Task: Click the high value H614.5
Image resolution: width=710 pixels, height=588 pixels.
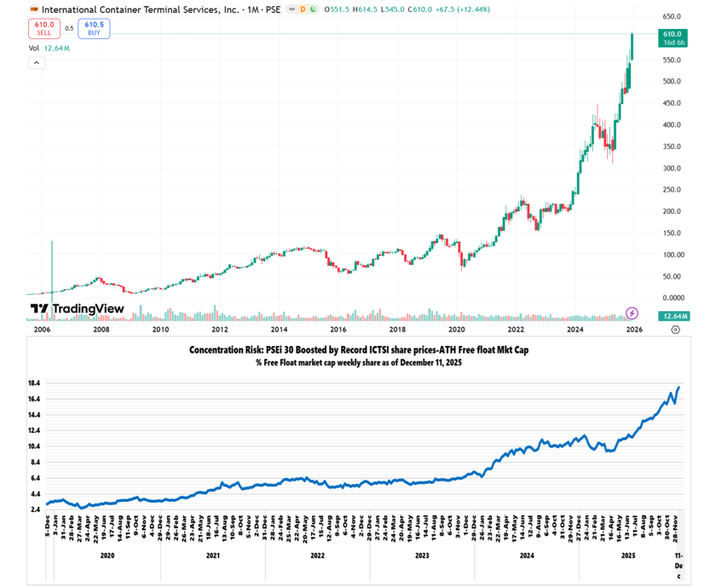Action: coord(365,9)
